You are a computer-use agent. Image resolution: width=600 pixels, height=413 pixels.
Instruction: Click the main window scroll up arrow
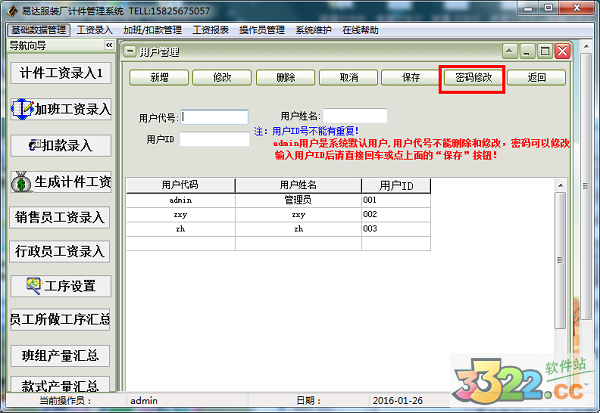(586, 47)
